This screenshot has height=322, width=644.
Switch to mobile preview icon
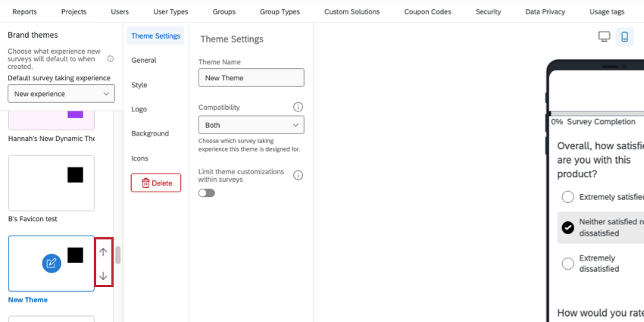click(625, 36)
